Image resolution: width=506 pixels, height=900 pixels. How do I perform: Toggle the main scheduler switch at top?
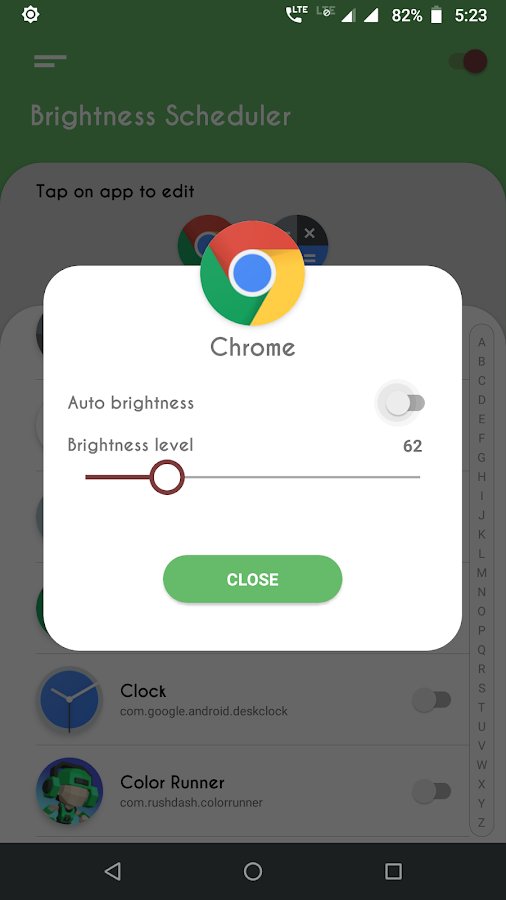pos(469,61)
